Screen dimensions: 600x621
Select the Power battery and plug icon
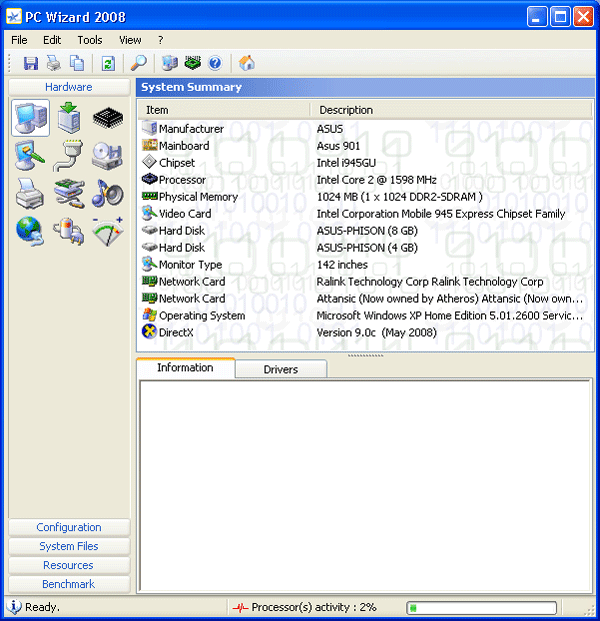(x=69, y=231)
